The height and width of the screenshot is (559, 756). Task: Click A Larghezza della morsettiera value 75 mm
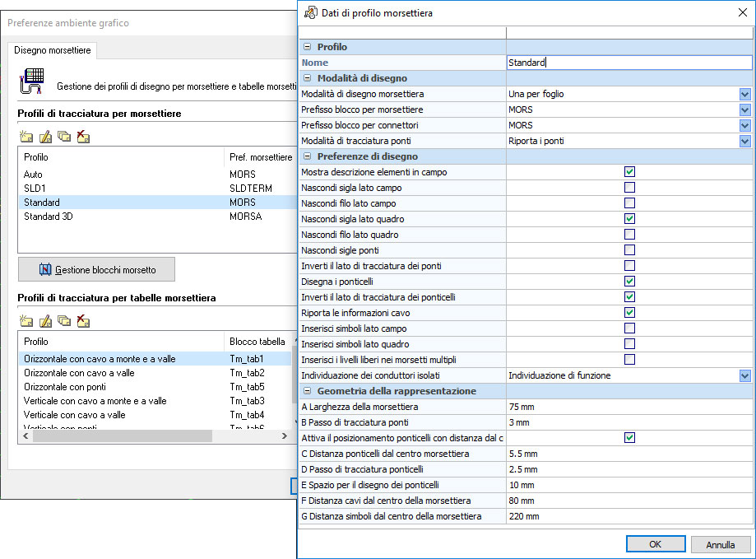pyautogui.click(x=629, y=407)
